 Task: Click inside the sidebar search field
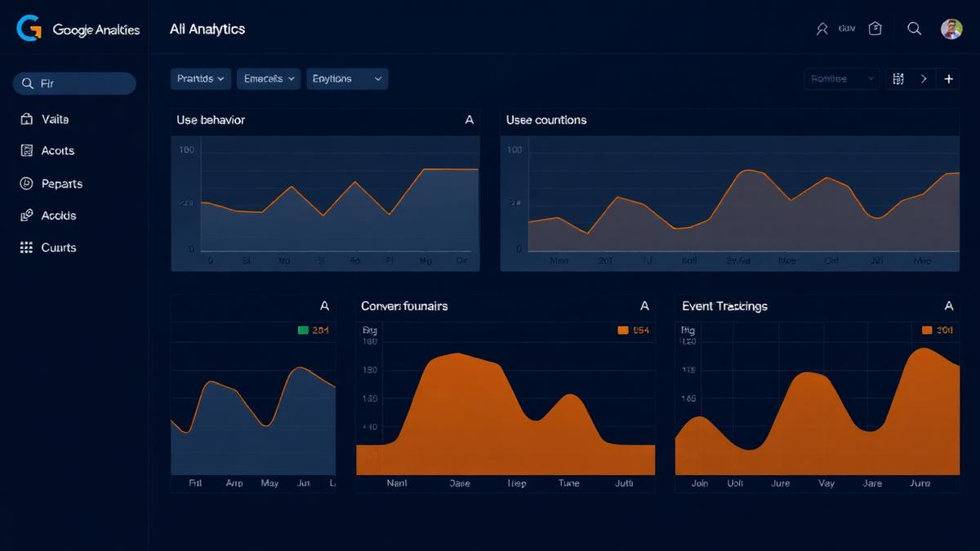pos(73,83)
